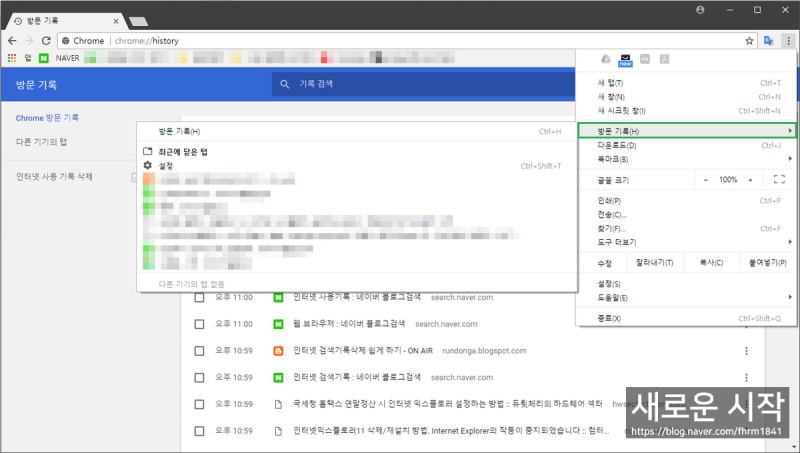Select 찾기(F)... find option
800x453 pixels.
click(x=686, y=229)
